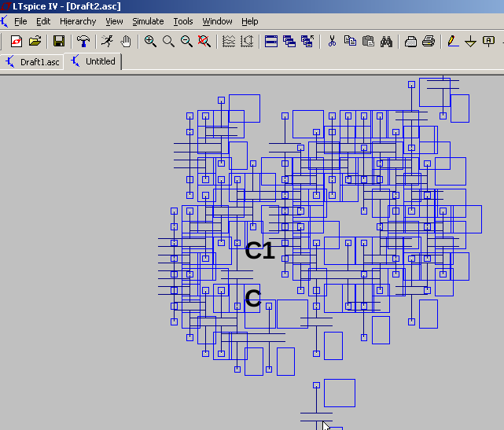Viewport: 504px width, 430px height.
Task: Open Control Panel hammer icon
Action: (83, 42)
